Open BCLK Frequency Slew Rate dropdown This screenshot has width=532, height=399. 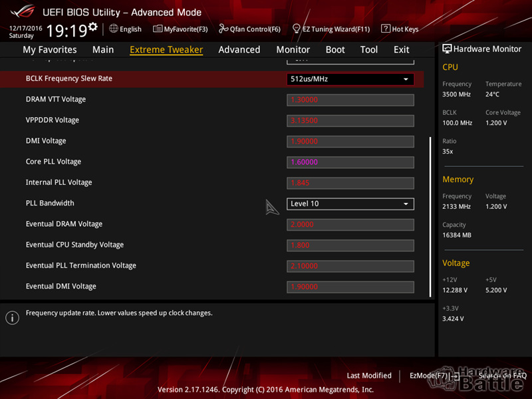(350, 79)
